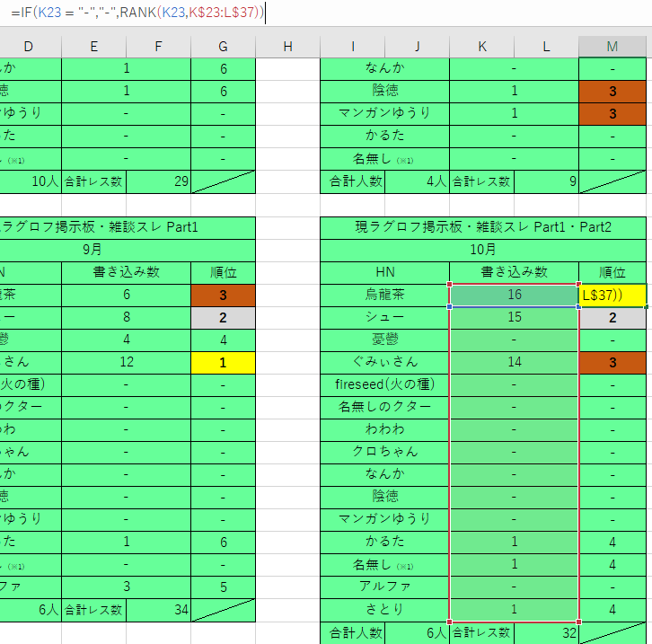Click '順位' header in the 10月 table

click(612, 272)
